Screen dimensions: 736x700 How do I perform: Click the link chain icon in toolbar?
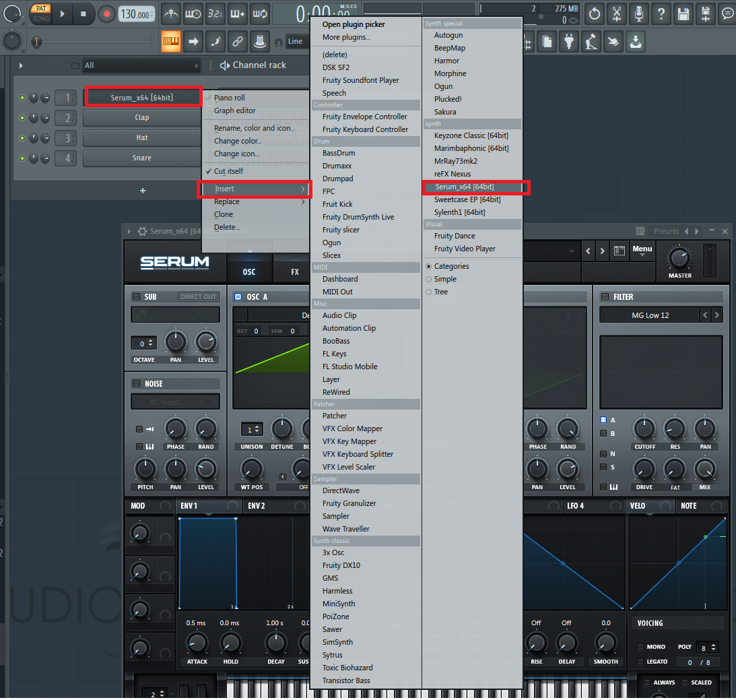(x=238, y=41)
